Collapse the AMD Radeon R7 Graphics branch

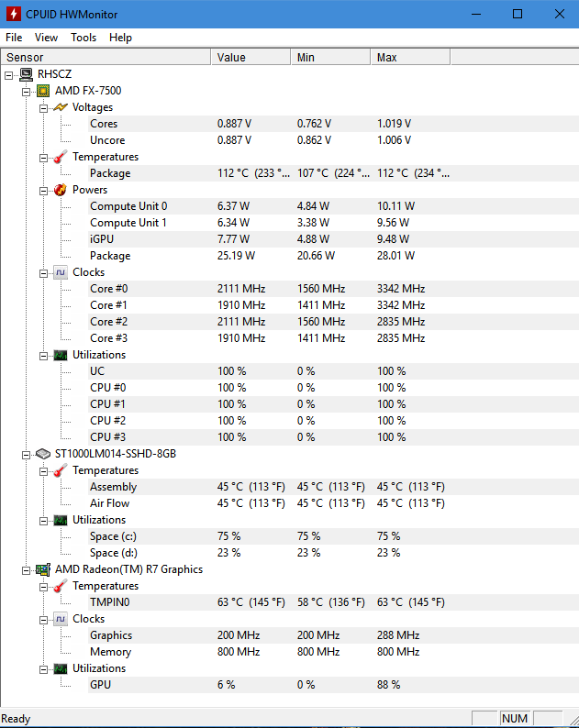(x=27, y=569)
